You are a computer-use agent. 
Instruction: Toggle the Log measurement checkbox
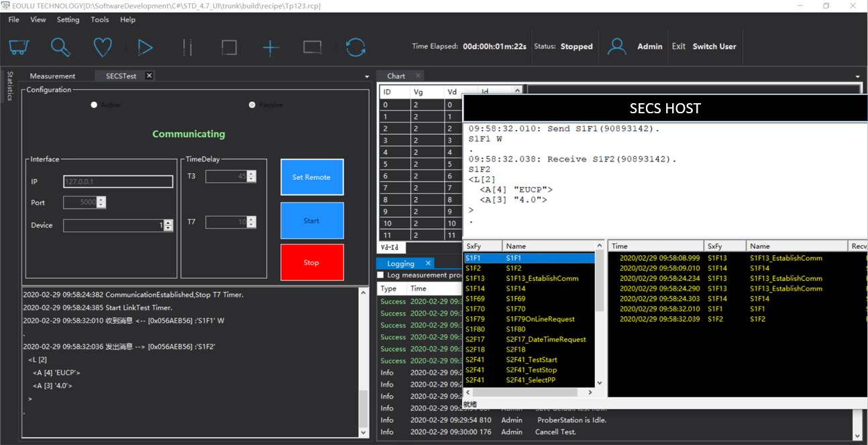[381, 275]
